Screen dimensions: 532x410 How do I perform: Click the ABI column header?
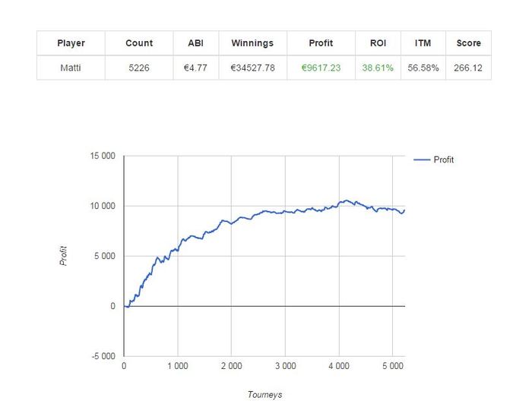coord(196,43)
